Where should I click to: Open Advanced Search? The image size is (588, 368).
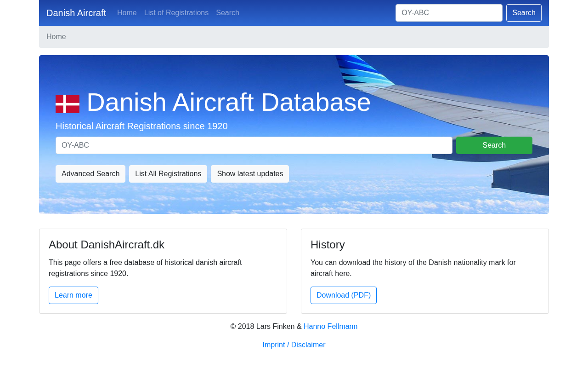point(90,174)
